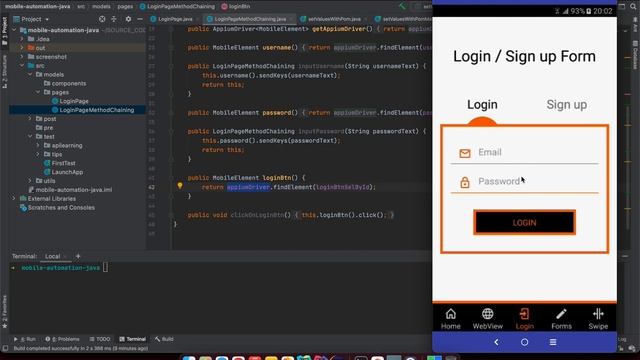This screenshot has height=360, width=640.
Task: Expand the .idea folder
Action: tap(22, 39)
